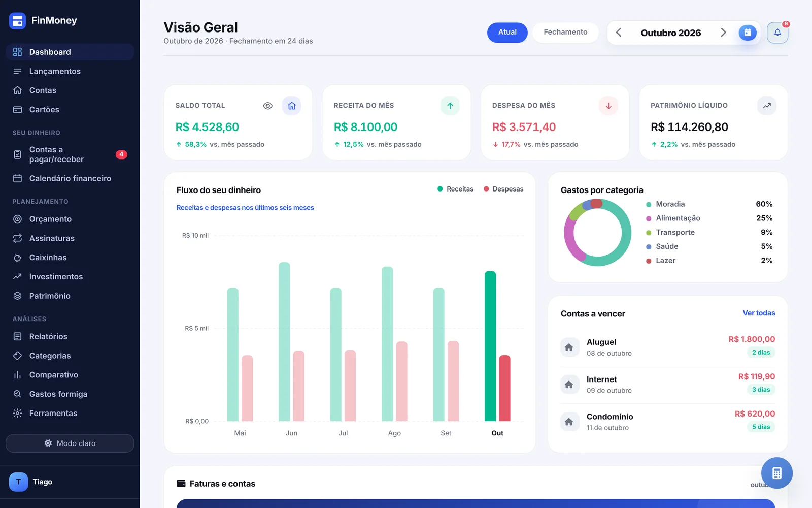Click the Categorias tag icon
Screen dimensions: 812x508
17,356
